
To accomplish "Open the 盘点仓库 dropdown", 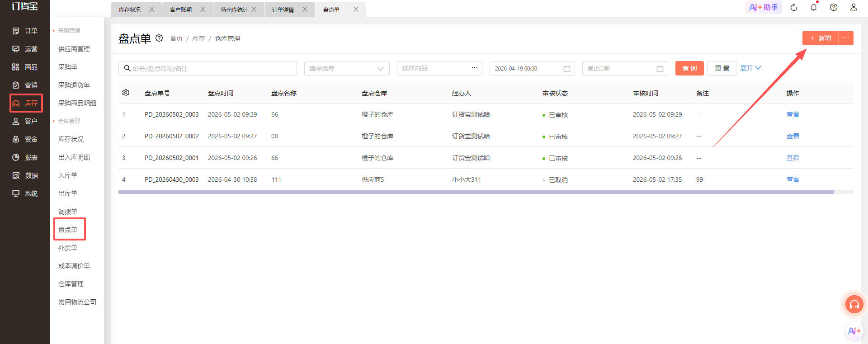I will (x=347, y=68).
